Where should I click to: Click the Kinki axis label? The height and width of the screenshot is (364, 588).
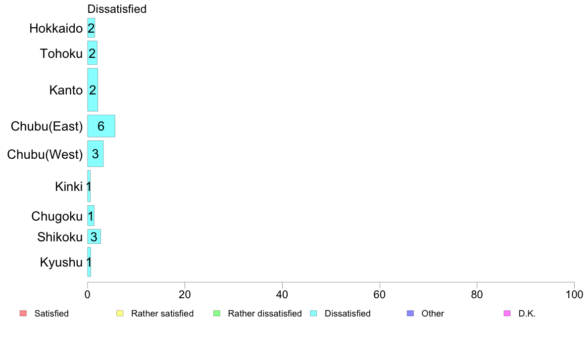click(69, 186)
